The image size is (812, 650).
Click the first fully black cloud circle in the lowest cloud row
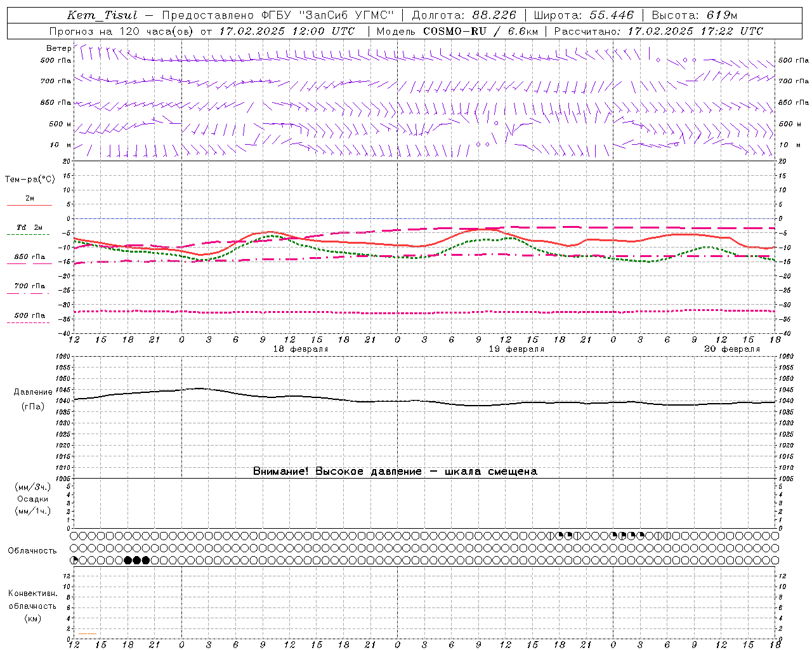(128, 560)
